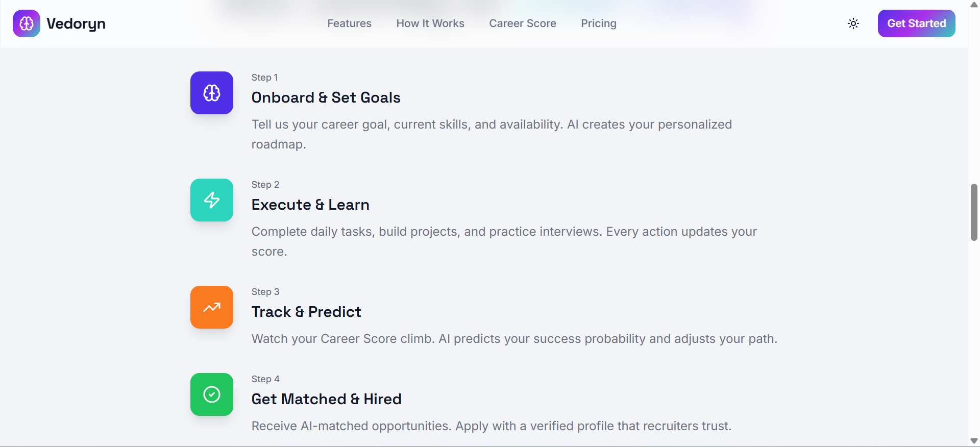The width and height of the screenshot is (980, 447).
Task: Click the scrollbar up arrow
Action: tap(974, 5)
